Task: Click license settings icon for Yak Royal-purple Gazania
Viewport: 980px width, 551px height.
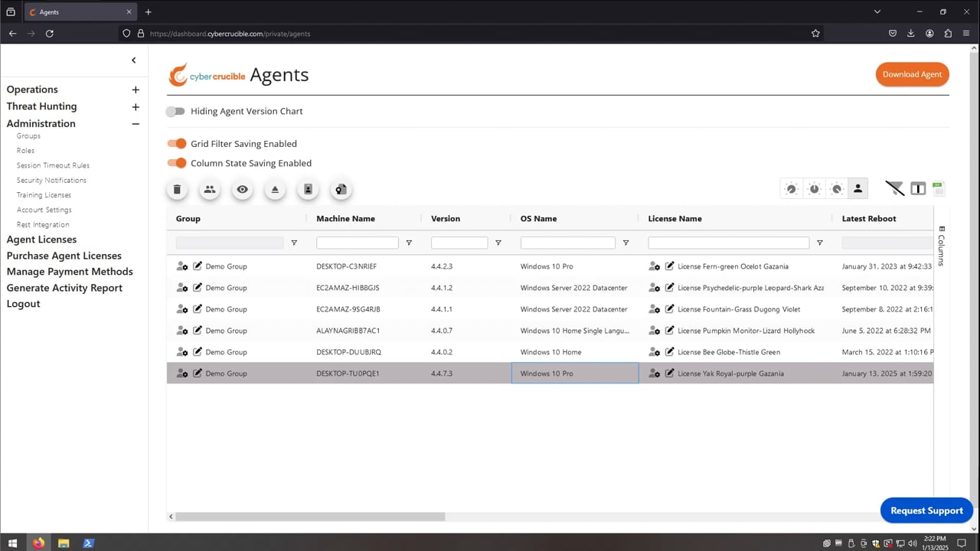Action: (x=655, y=373)
